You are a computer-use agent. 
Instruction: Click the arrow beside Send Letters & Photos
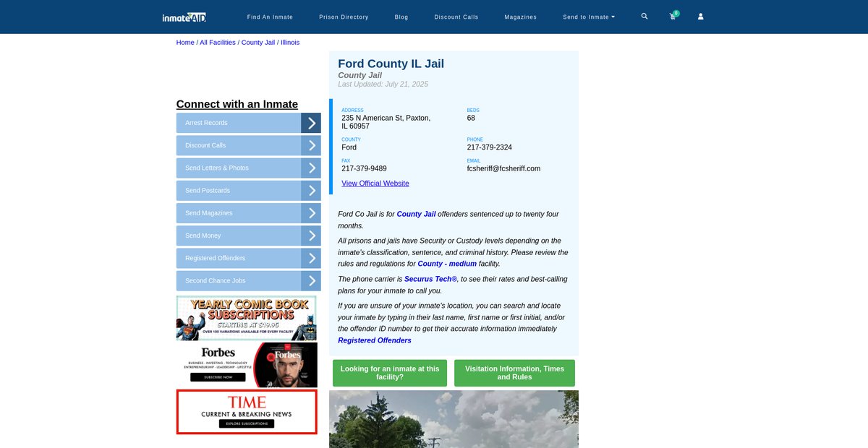click(311, 168)
